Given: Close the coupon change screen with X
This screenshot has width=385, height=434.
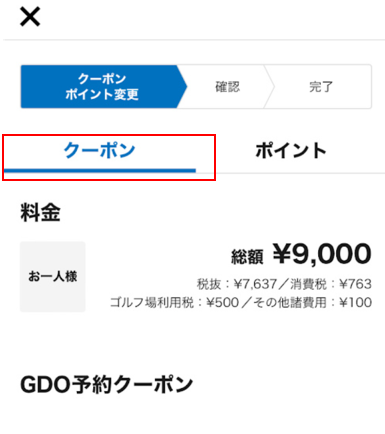Looking at the screenshot, I should [x=30, y=17].
